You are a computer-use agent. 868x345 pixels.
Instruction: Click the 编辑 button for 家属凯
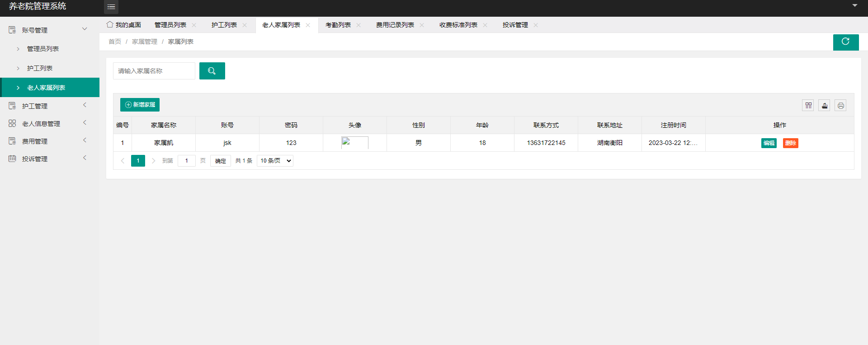click(769, 143)
